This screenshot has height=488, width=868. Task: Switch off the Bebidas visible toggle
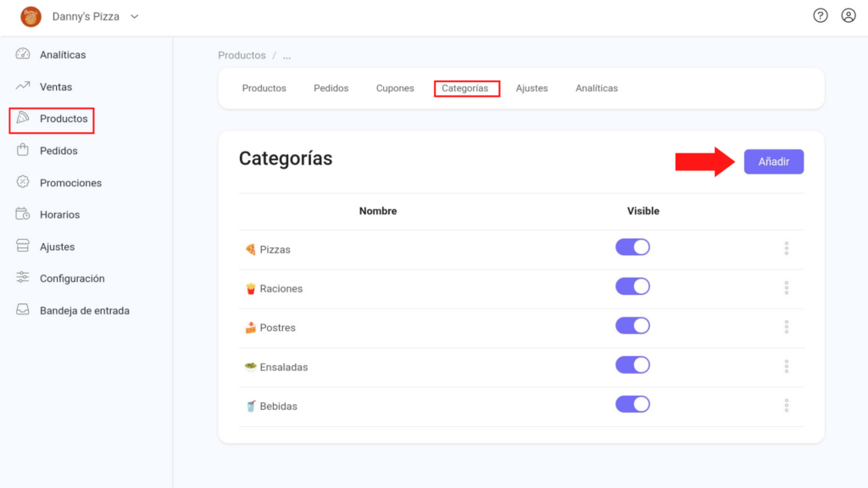[632, 404]
